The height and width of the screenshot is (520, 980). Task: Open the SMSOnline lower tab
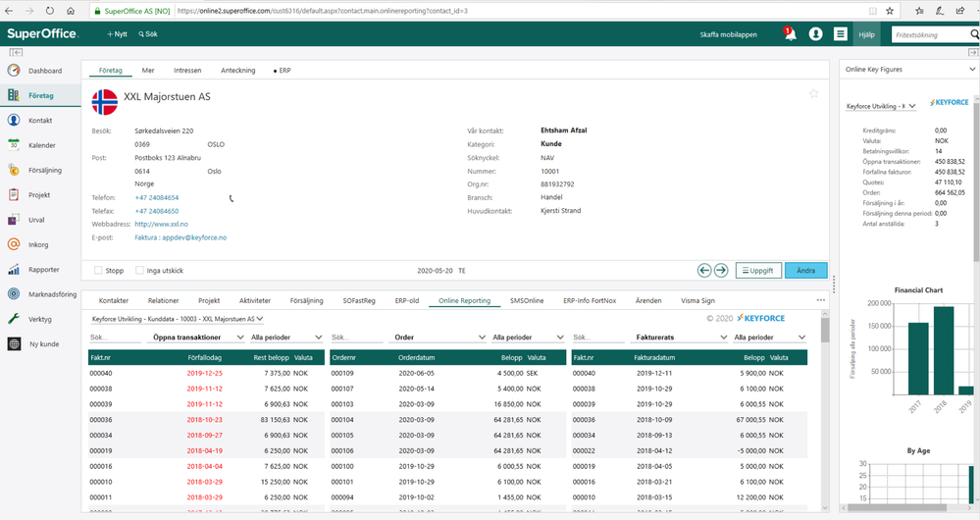point(527,300)
